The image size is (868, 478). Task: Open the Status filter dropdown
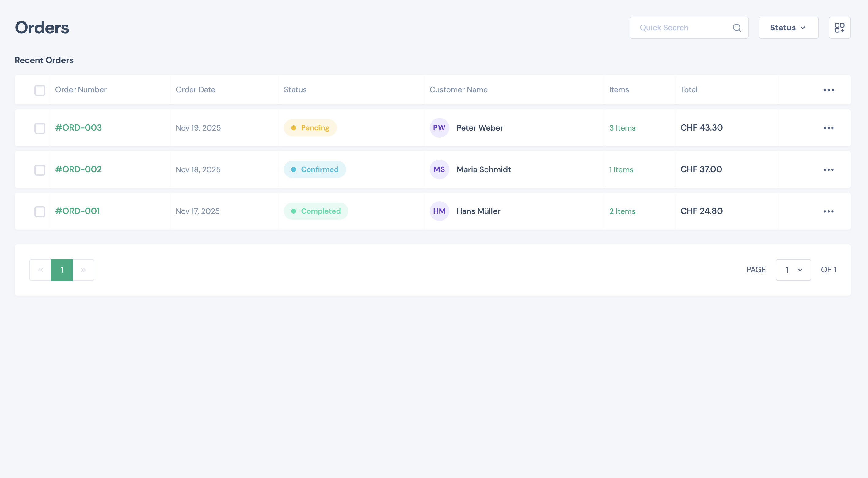[x=788, y=28]
